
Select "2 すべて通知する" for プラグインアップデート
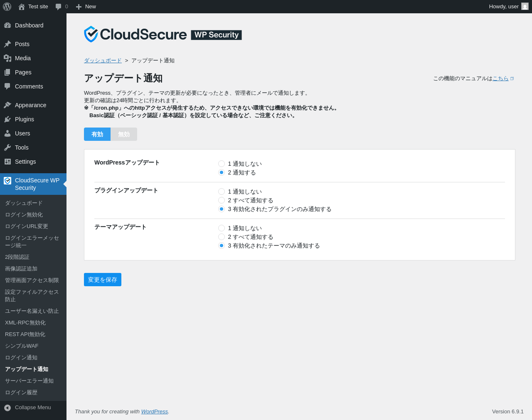(222, 200)
